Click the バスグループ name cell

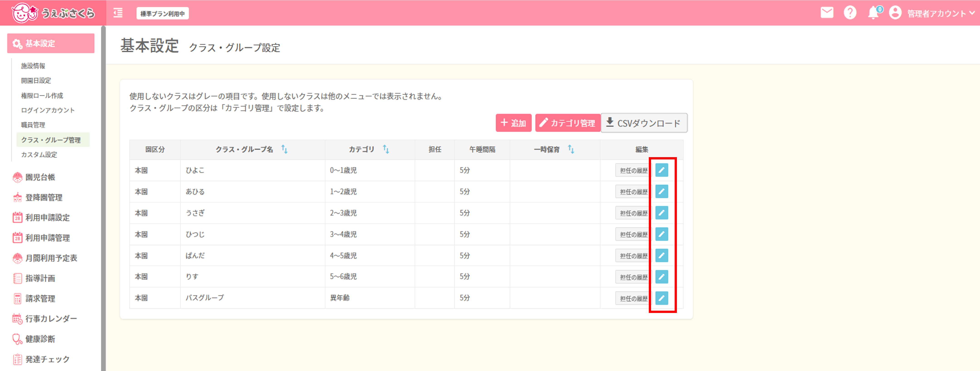pos(253,298)
